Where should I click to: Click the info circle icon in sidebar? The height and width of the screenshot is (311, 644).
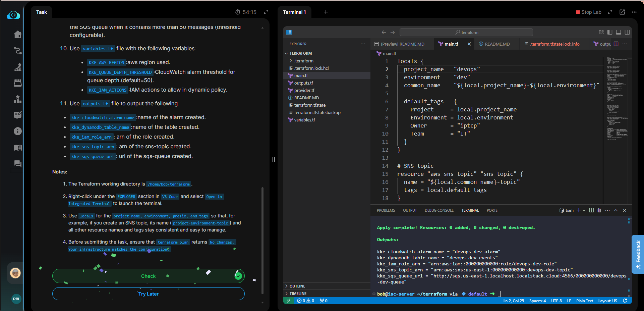coord(17,131)
